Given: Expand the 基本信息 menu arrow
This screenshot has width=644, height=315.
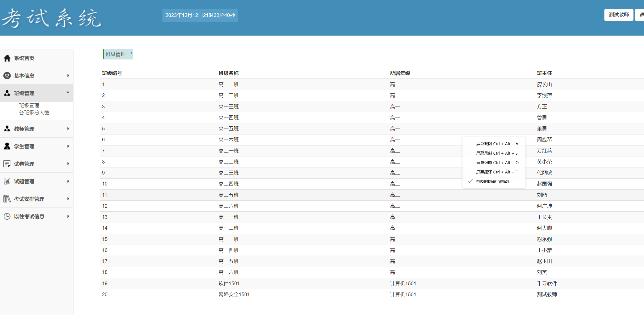Looking at the screenshot, I should click(x=68, y=76).
